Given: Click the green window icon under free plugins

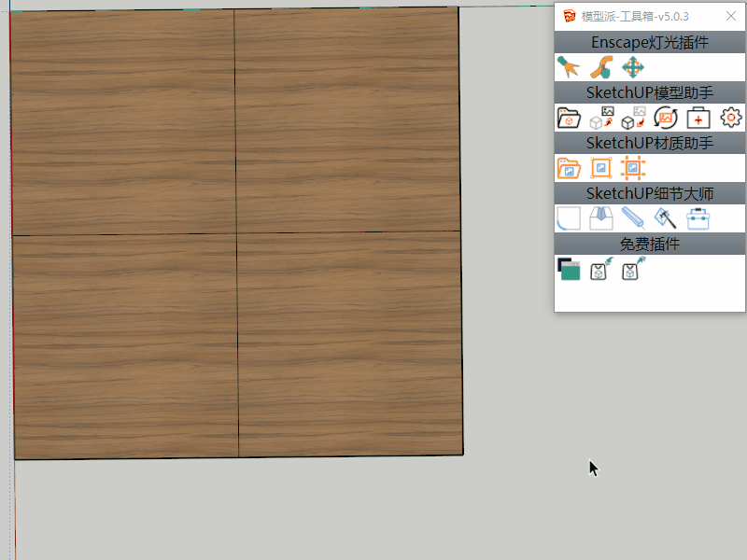Looking at the screenshot, I should pos(569,270).
